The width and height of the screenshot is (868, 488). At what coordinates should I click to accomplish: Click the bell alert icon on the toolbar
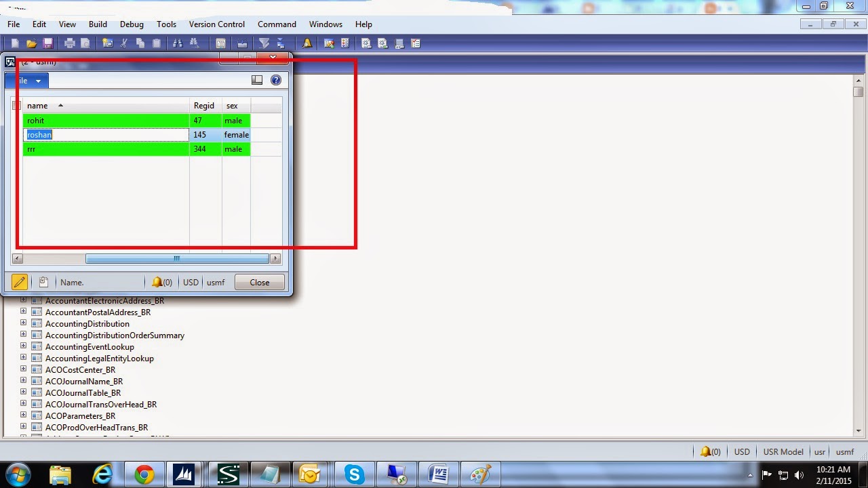(307, 43)
